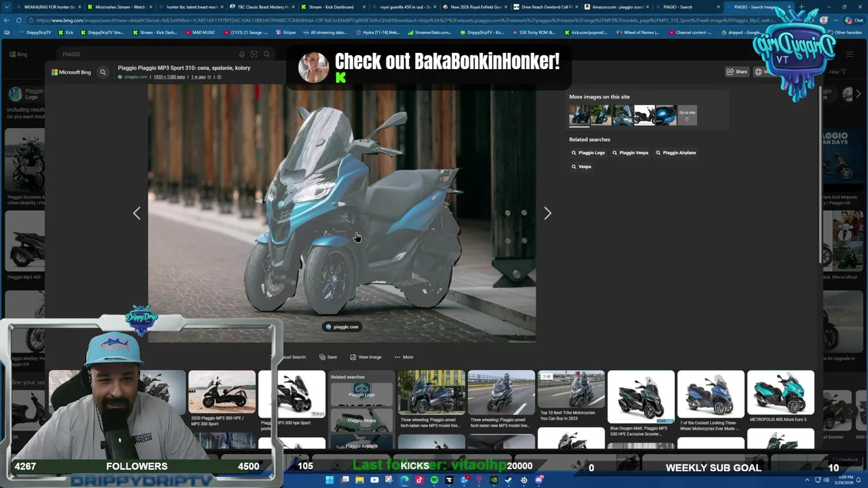
Task: Open Discord from taskbar
Action: point(538,480)
